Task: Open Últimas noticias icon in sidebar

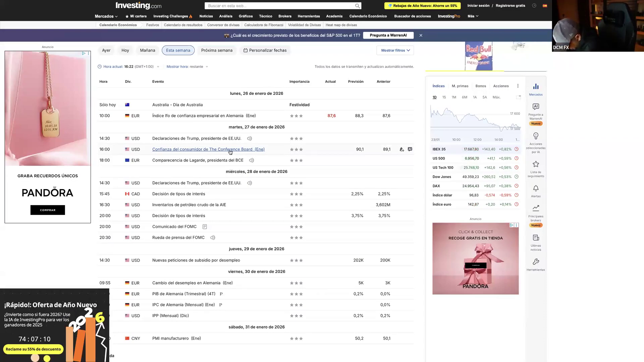Action: click(x=536, y=238)
